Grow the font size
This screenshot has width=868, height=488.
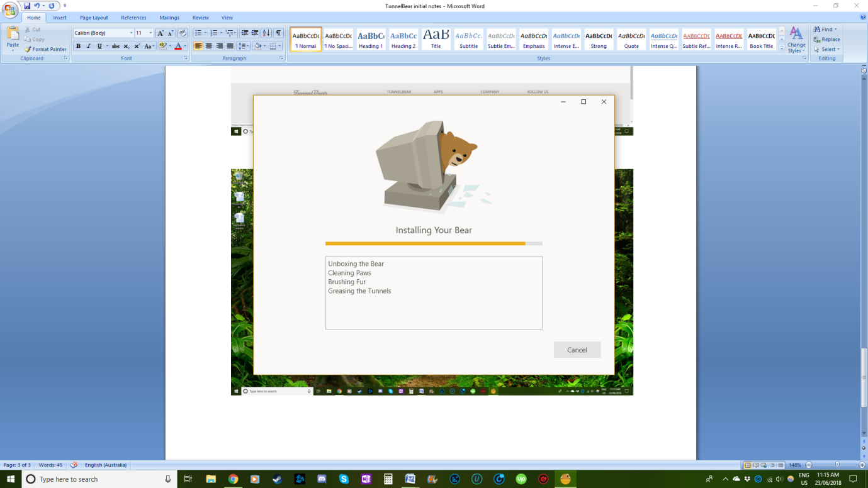(161, 33)
